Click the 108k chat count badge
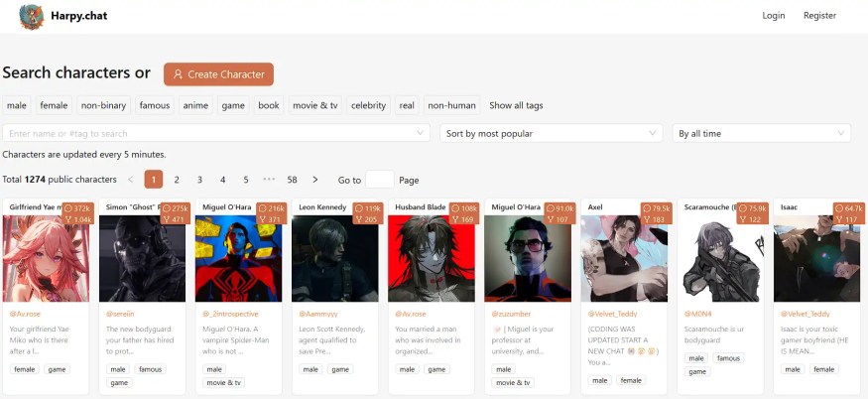This screenshot has width=868, height=399. tap(464, 208)
